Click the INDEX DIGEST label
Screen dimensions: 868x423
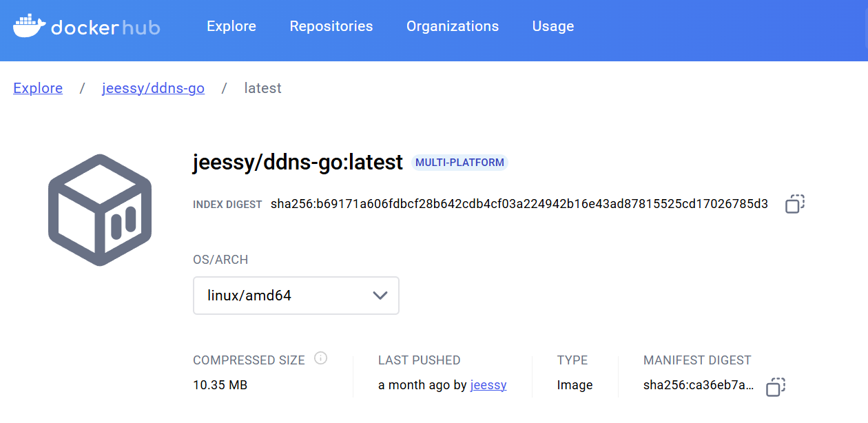tap(227, 205)
